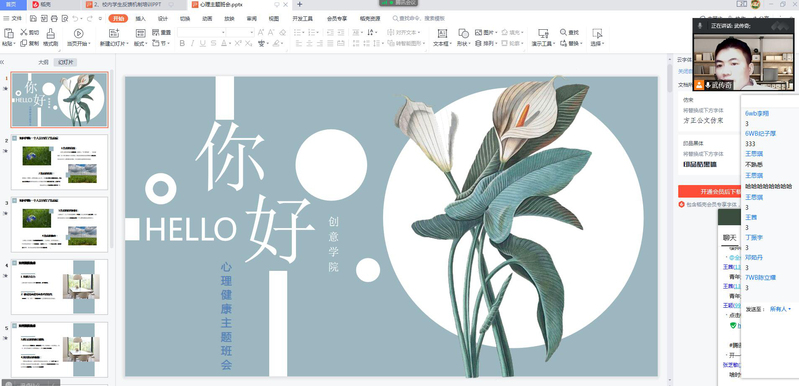The height and width of the screenshot is (386, 799).
Task: Toggle Underline text formatting
Action: click(x=203, y=44)
